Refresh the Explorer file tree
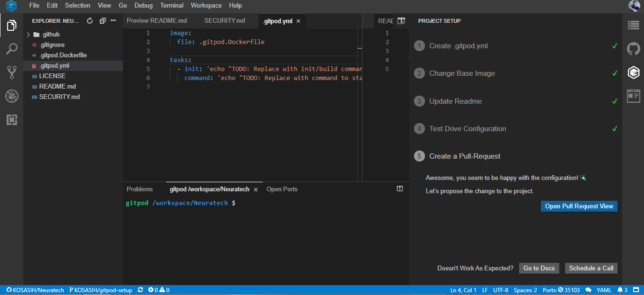Viewport: 644px width, 295px height. pyautogui.click(x=90, y=21)
